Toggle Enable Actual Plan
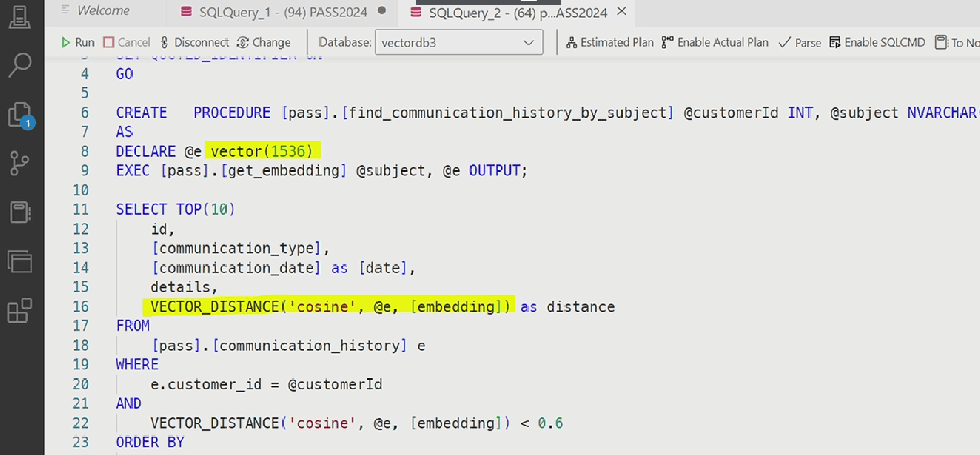This screenshot has width=980, height=455. pyautogui.click(x=715, y=43)
